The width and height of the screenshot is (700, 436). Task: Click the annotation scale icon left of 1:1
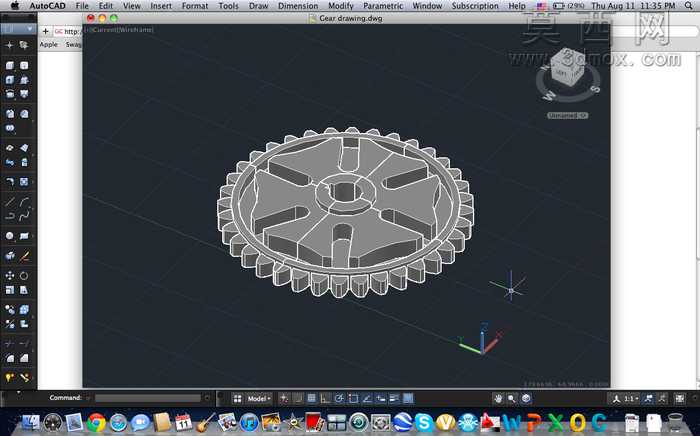(617, 399)
